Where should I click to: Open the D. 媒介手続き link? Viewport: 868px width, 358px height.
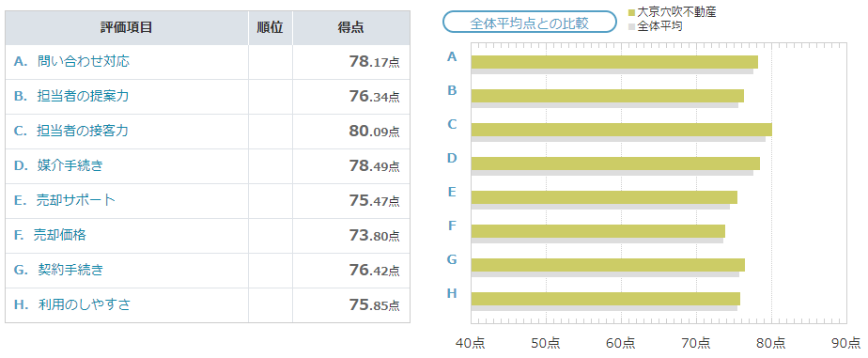(58, 165)
